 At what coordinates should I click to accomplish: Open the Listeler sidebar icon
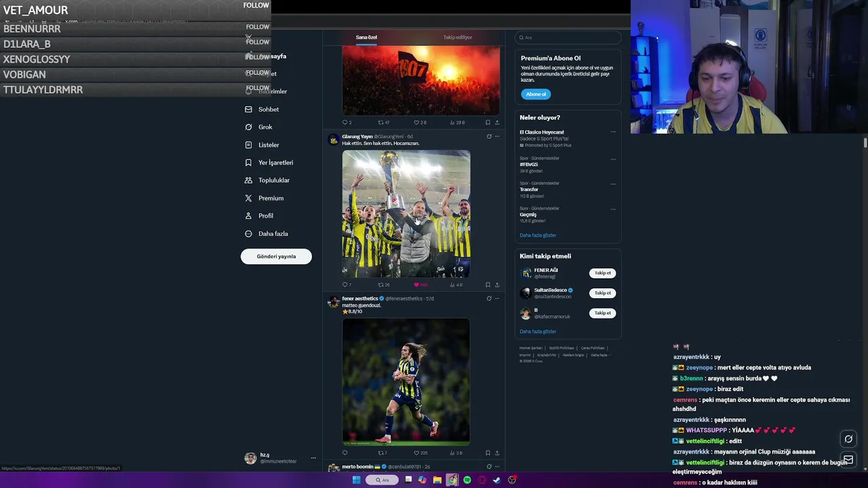click(248, 145)
